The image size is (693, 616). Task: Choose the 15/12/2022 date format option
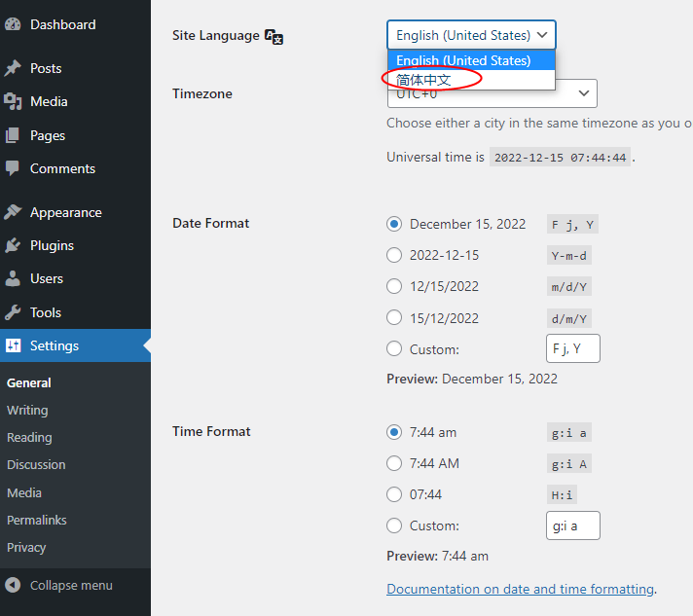coord(394,317)
